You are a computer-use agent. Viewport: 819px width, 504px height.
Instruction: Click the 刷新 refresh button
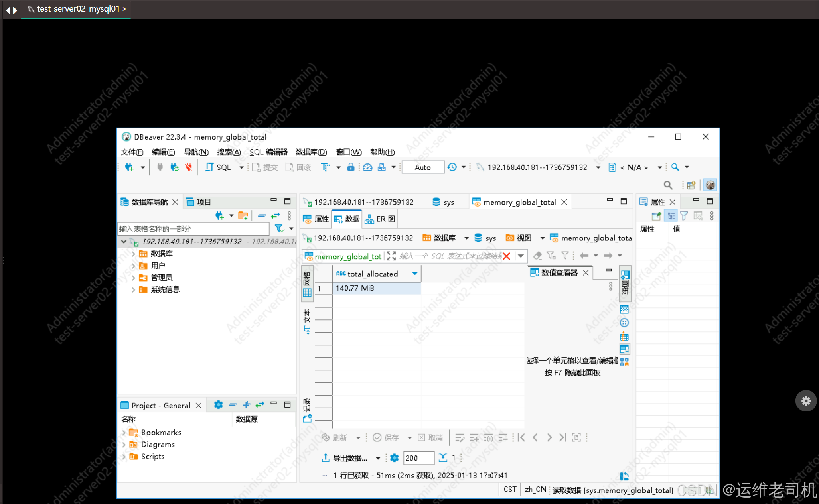coord(335,437)
